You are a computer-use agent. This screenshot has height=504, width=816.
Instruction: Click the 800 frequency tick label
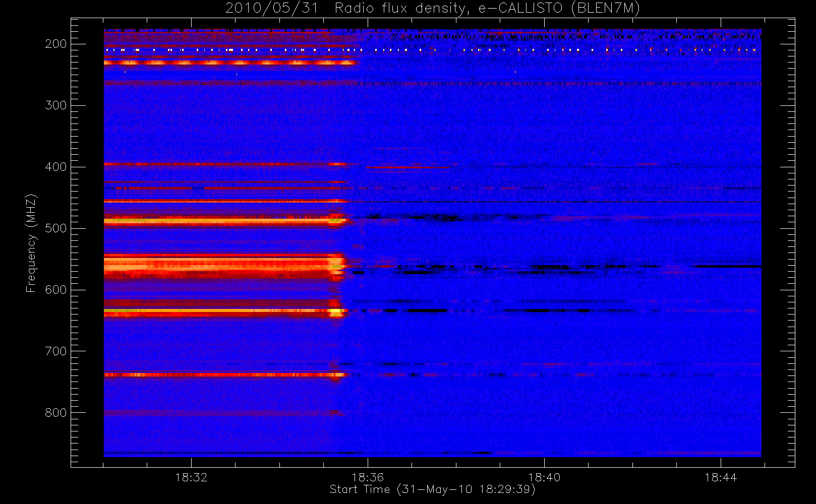tap(55, 413)
